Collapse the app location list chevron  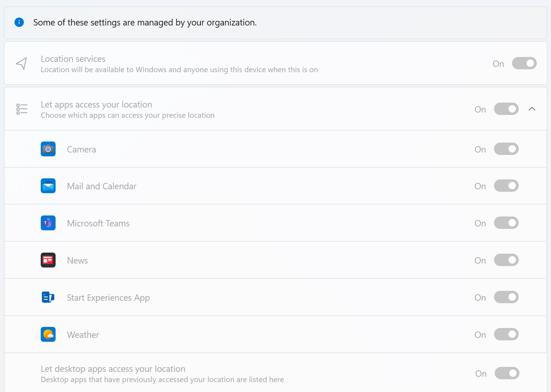(x=532, y=109)
